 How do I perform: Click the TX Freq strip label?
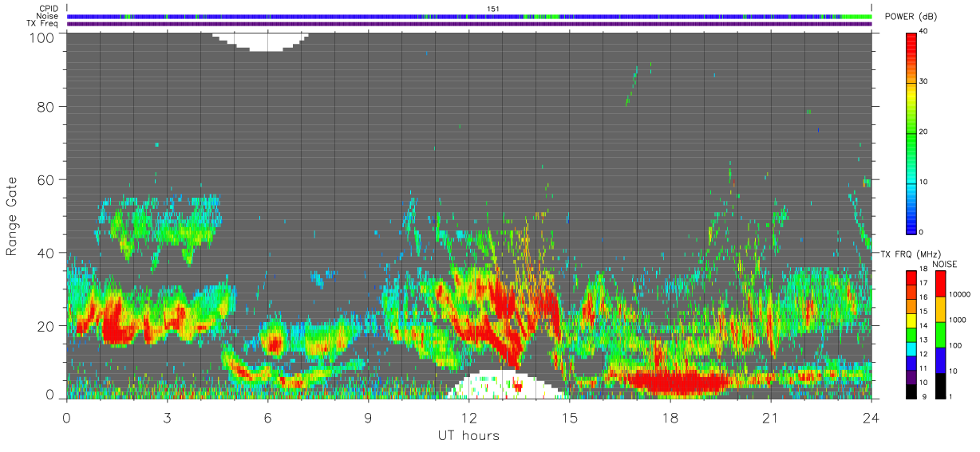(x=42, y=23)
